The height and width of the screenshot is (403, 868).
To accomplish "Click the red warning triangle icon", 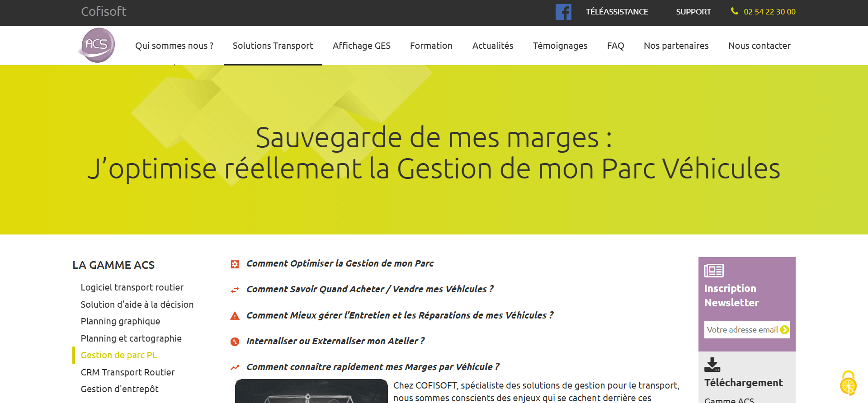I will pyautogui.click(x=235, y=316).
